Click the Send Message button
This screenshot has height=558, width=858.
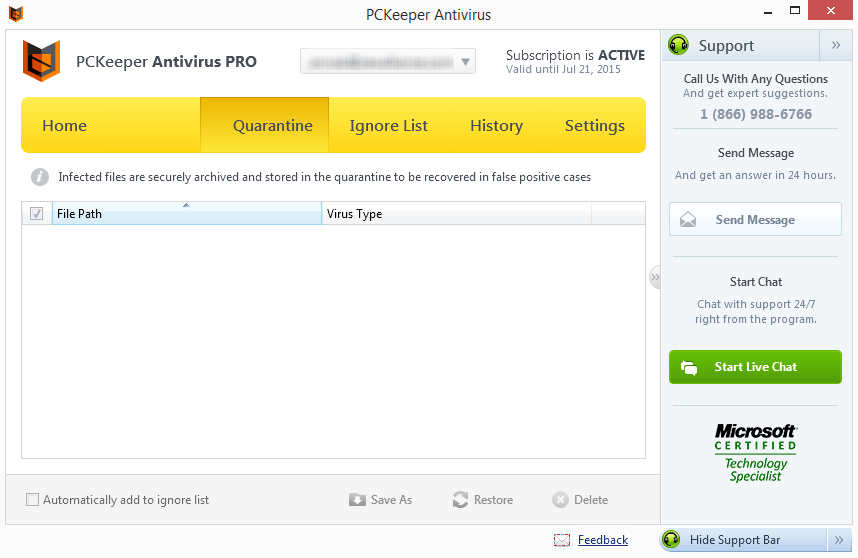755,219
